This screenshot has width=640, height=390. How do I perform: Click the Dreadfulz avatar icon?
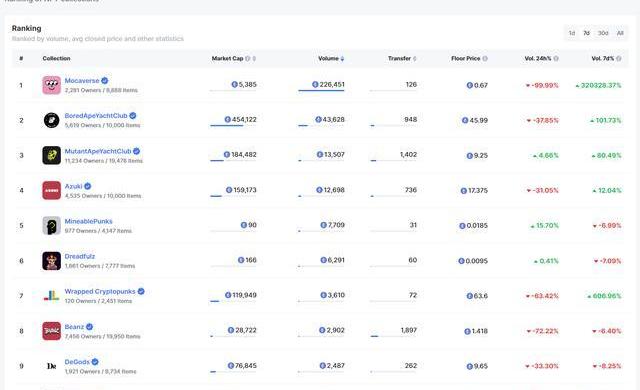51,261
